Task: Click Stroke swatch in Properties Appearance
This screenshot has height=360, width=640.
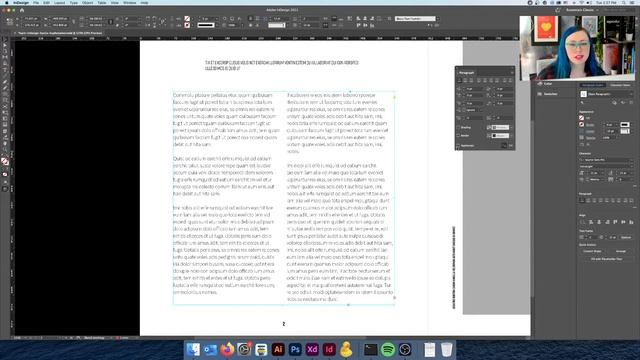Action: [582, 124]
